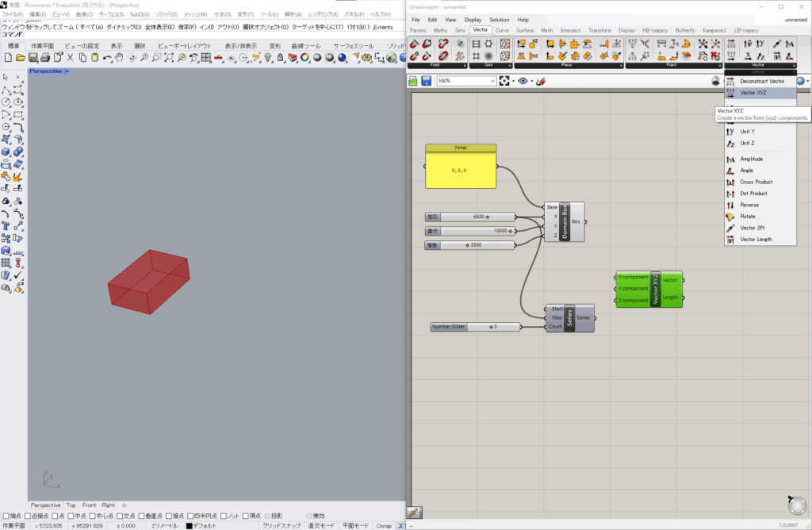812x530 pixels.
Task: Click the Save icon in Grasshopper toolbar
Action: [x=427, y=81]
